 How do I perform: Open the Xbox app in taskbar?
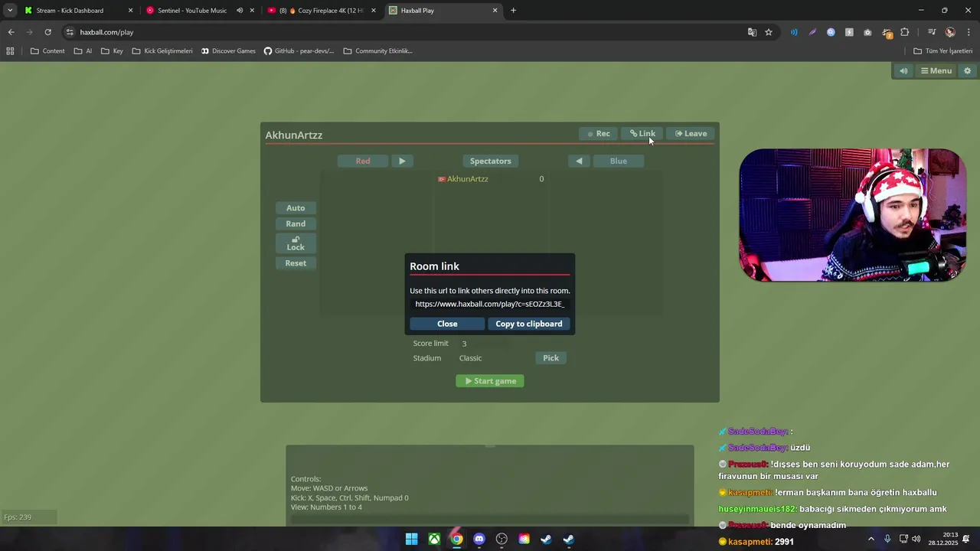click(434, 539)
